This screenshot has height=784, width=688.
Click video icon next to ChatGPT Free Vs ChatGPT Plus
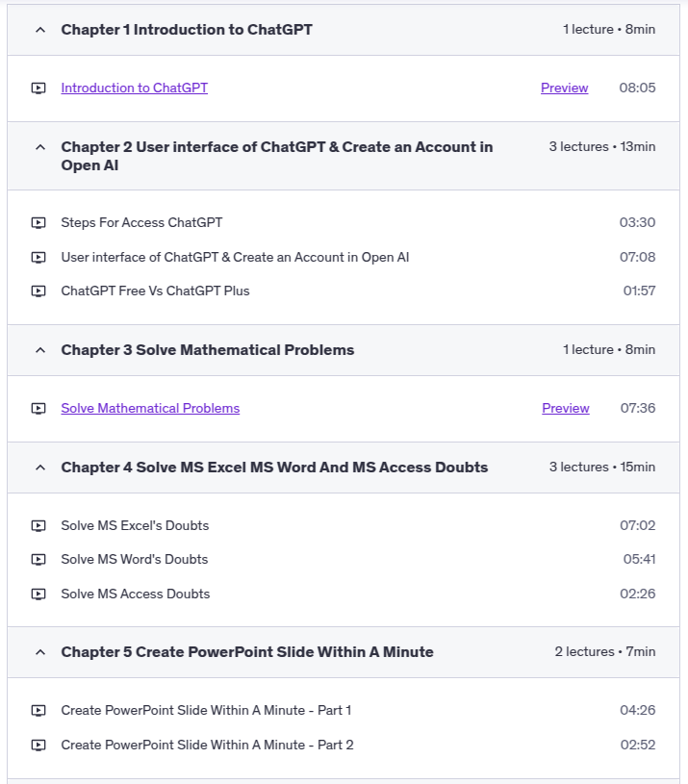tap(38, 291)
